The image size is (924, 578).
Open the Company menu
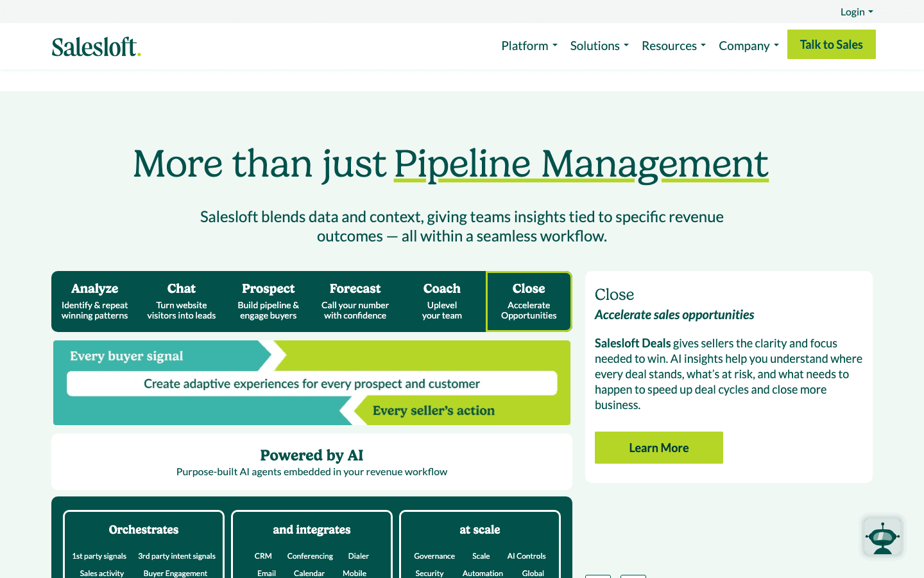coord(749,46)
